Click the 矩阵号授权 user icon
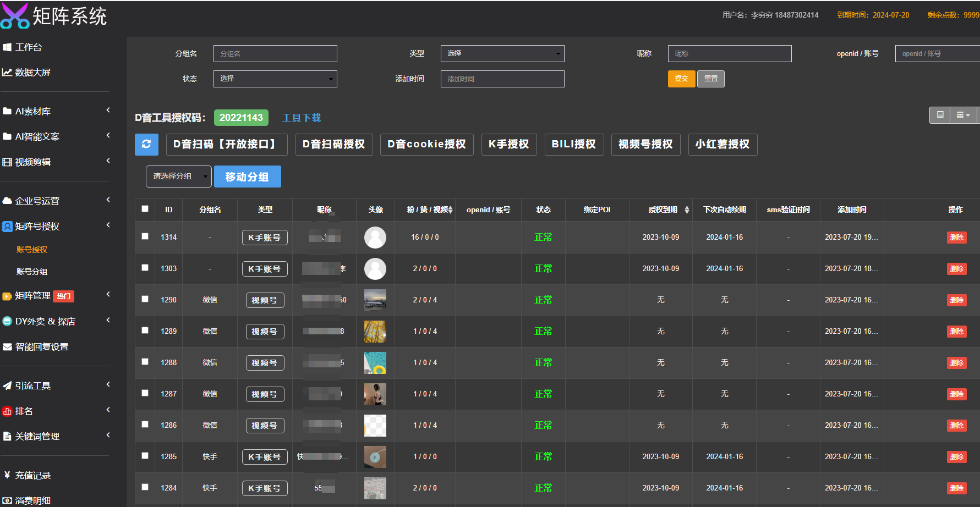980x507 pixels. (7, 227)
